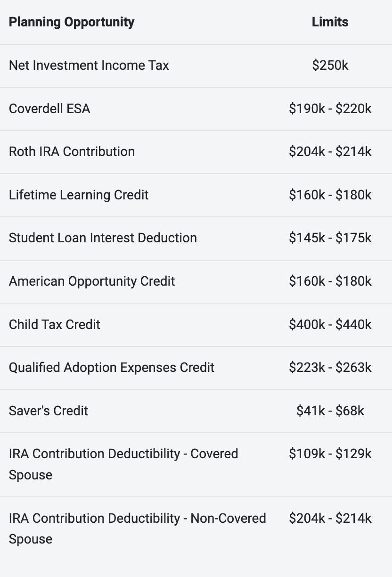Click Lifetime Learning Credit entry
The image size is (392, 577).
[79, 195]
